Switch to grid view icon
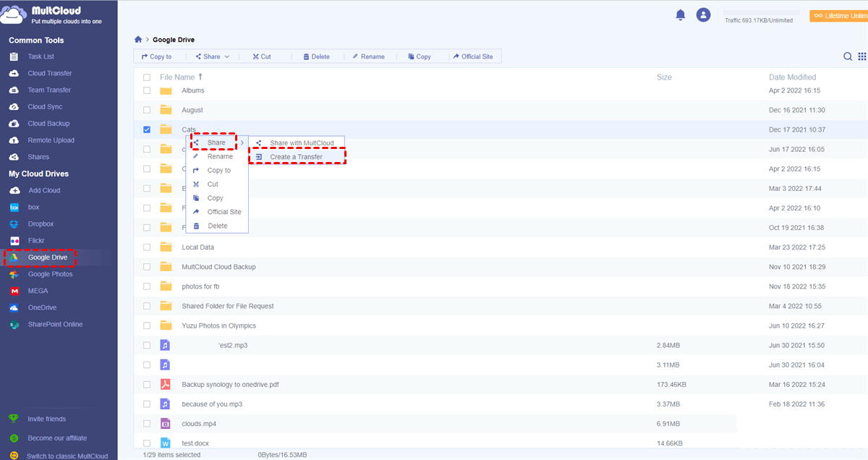The width and height of the screenshot is (868, 460). pos(862,56)
